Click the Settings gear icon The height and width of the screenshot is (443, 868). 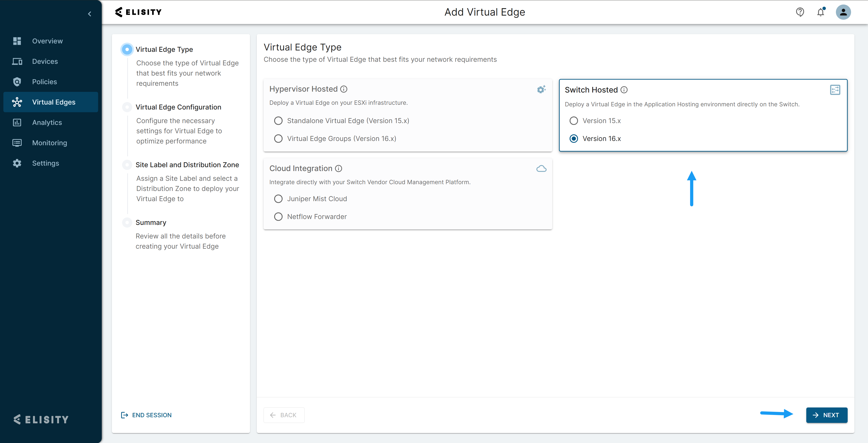tap(17, 163)
